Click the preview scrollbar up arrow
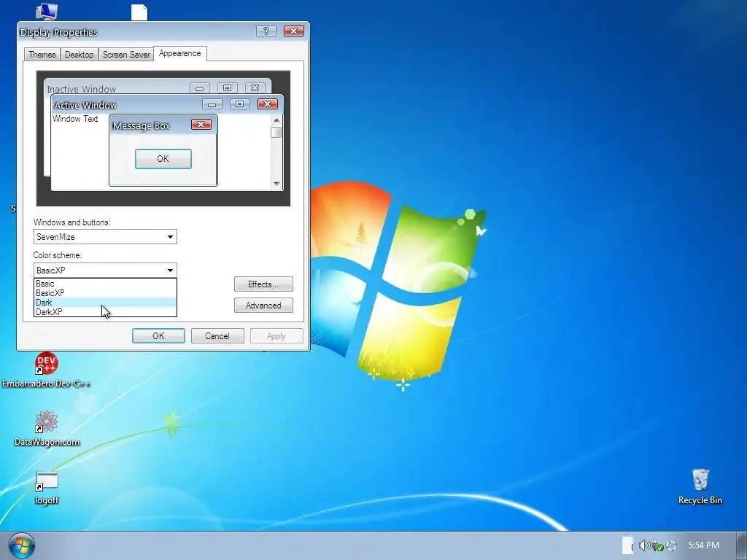The width and height of the screenshot is (747, 560). [276, 120]
